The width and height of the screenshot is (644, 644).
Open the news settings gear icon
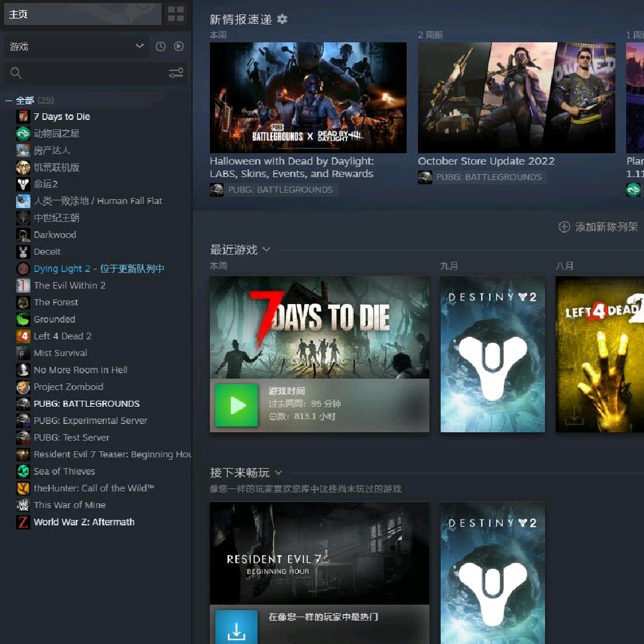pos(282,19)
